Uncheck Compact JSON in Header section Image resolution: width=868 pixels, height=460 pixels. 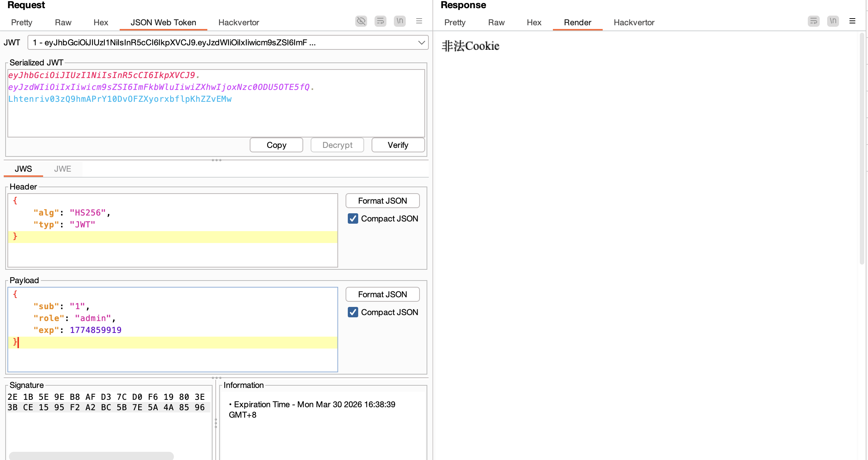353,218
